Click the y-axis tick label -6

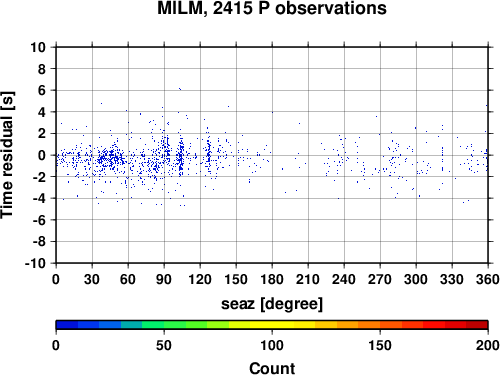39,220
